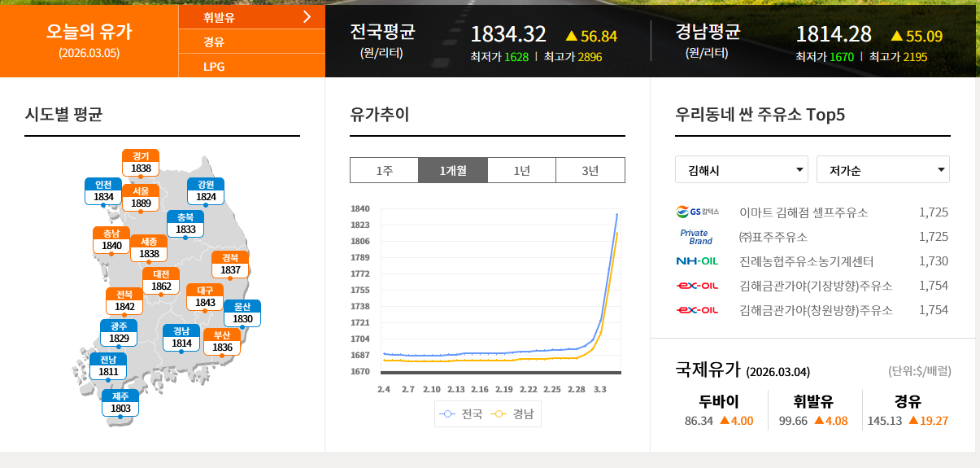
Task: Open 진례농협주유소농기계센터 station link
Action: pos(806,261)
